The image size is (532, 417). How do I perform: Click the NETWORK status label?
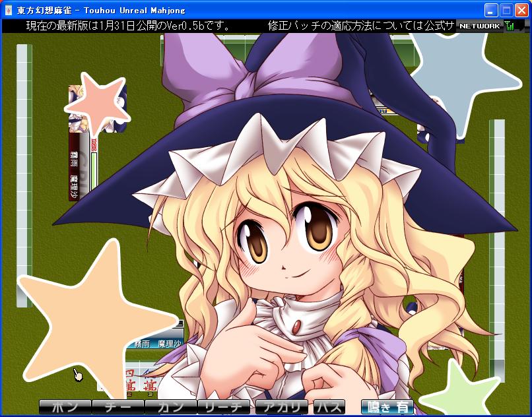[x=479, y=26]
